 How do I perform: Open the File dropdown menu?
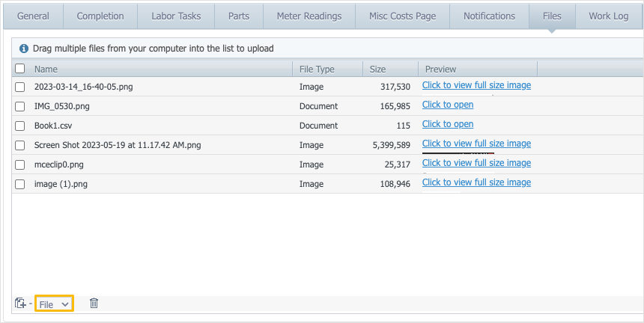54,304
